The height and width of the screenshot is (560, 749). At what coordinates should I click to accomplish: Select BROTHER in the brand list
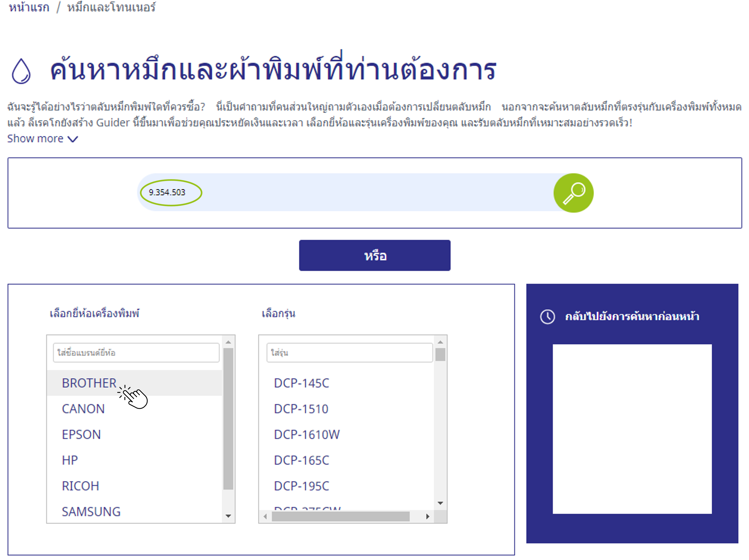click(x=134, y=383)
